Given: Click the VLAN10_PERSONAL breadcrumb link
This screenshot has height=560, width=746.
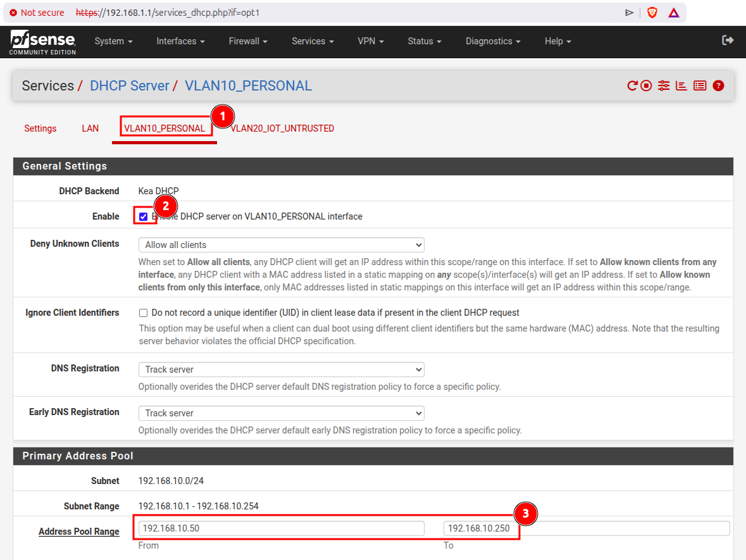Looking at the screenshot, I should tap(248, 85).
